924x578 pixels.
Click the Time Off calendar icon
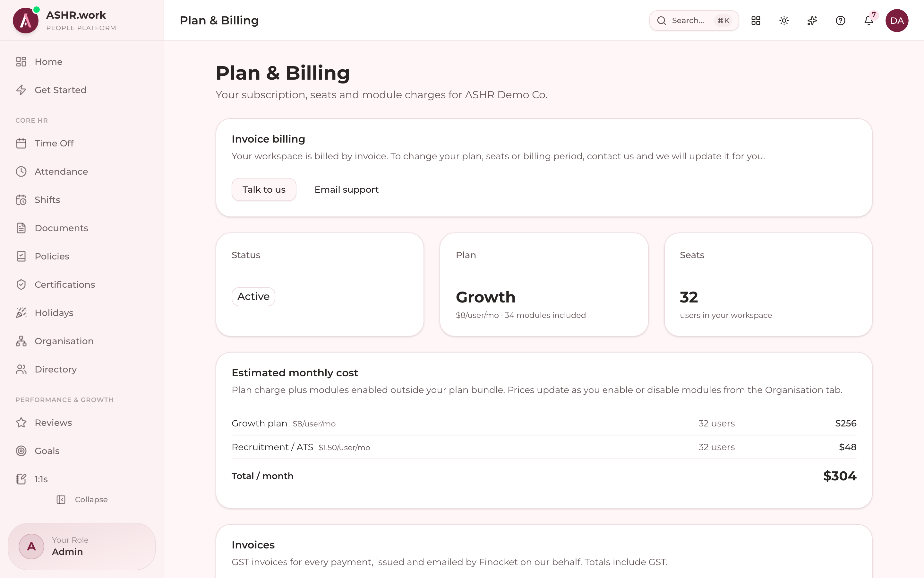click(x=21, y=143)
